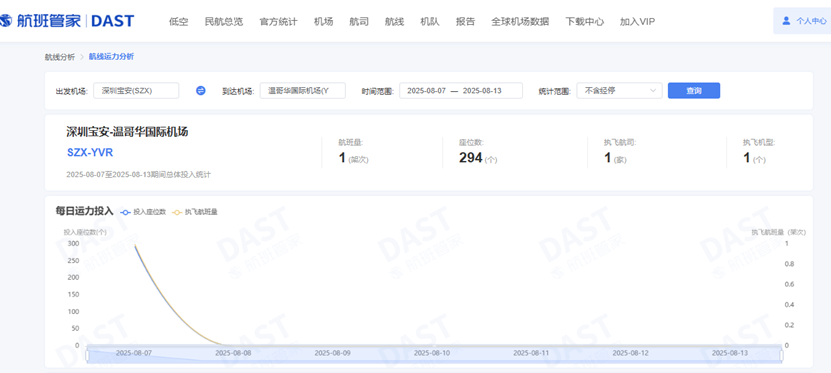
Task: Go to 航线分析 breadcrumb
Action: click(x=60, y=57)
